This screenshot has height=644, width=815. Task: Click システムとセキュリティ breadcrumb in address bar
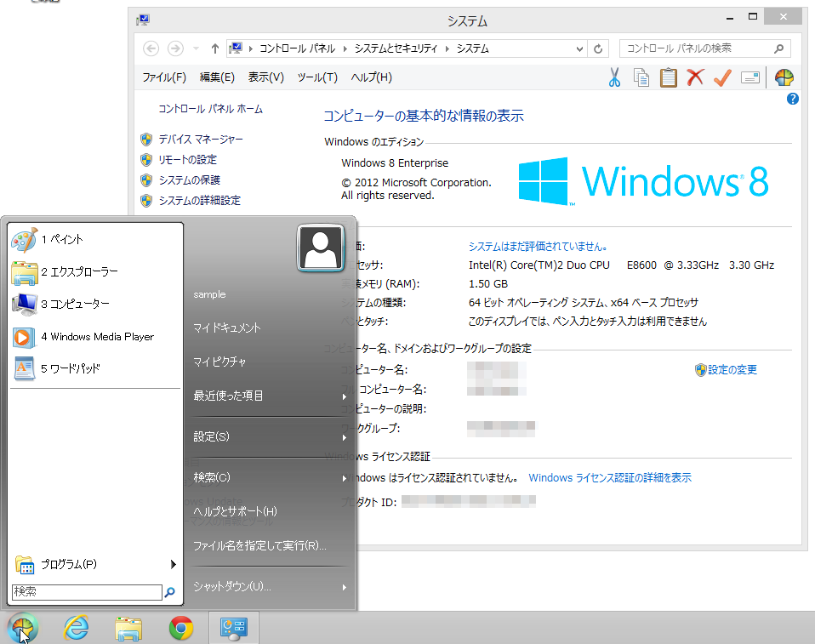396,48
